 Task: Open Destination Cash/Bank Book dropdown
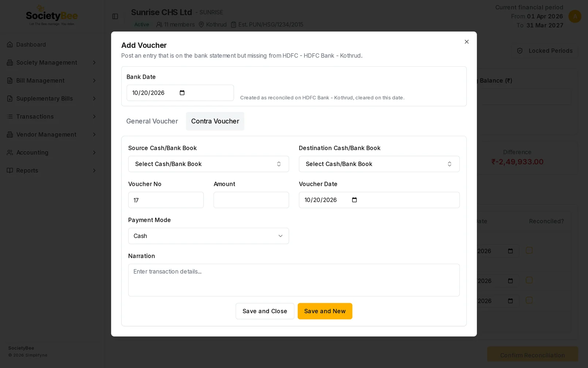pyautogui.click(x=379, y=164)
